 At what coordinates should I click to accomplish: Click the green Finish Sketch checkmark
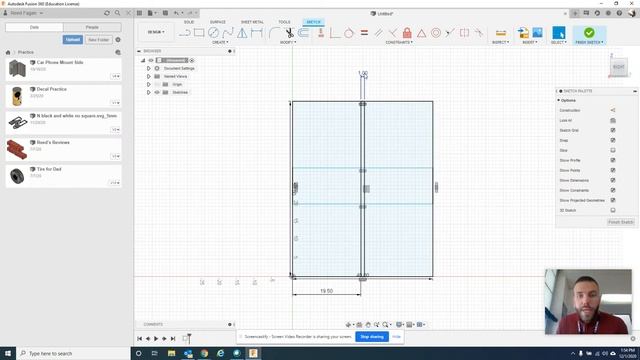pyautogui.click(x=589, y=32)
